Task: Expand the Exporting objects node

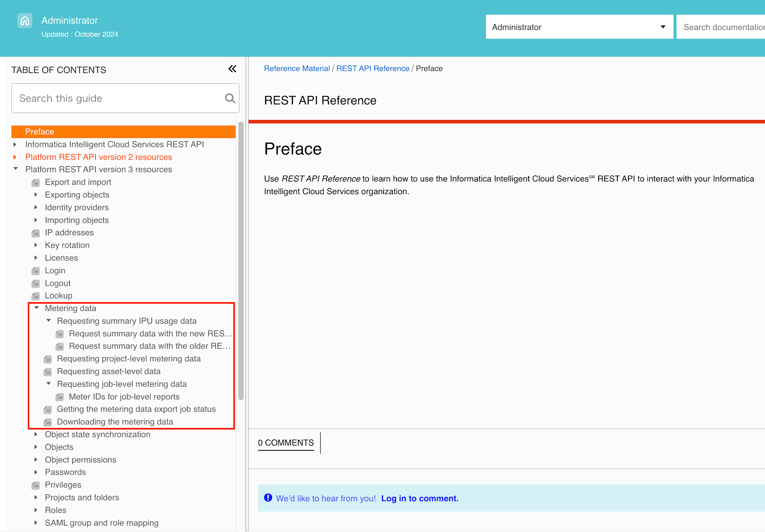Action: (36, 195)
